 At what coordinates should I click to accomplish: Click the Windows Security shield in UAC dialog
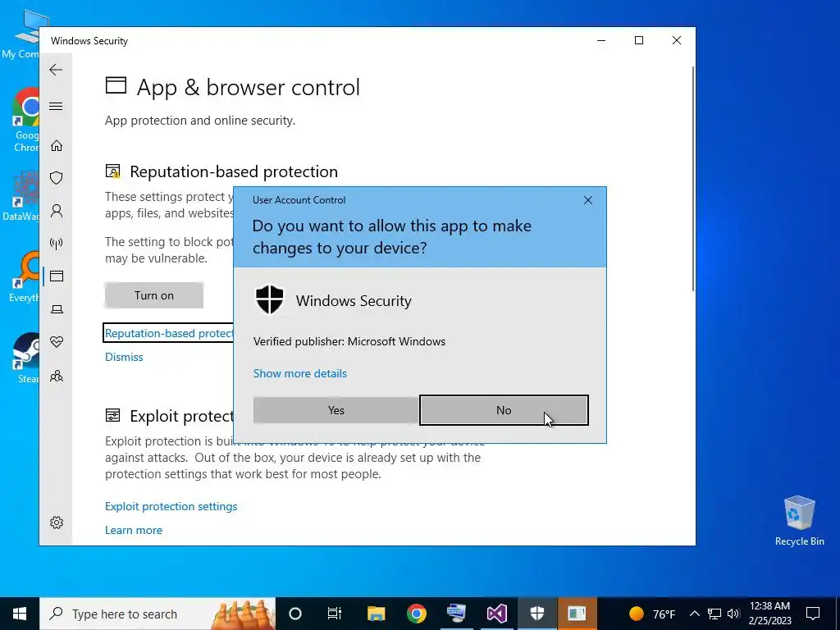[269, 300]
